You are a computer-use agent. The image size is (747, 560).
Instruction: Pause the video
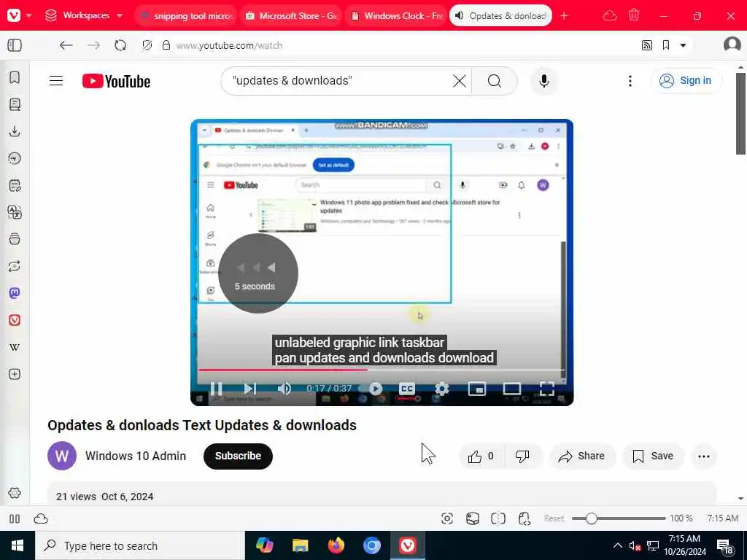[216, 389]
